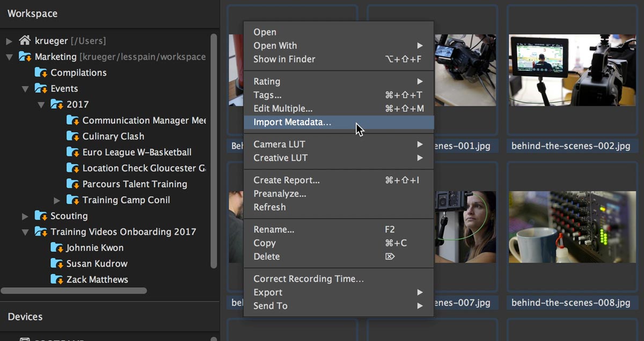
Task: Select Show in Finder
Action: [x=339, y=59]
